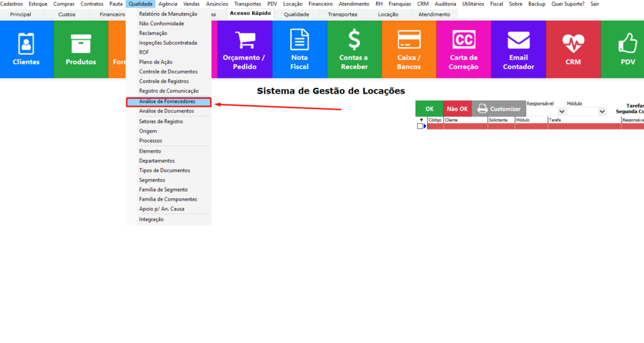The image size is (644, 343).
Task: Click the Customizar printer button
Action: point(498,109)
